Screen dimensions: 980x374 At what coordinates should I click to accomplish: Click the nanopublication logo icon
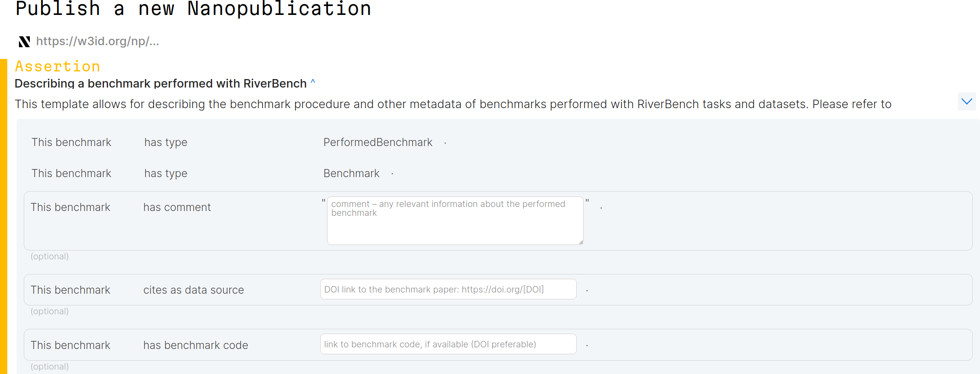point(24,42)
